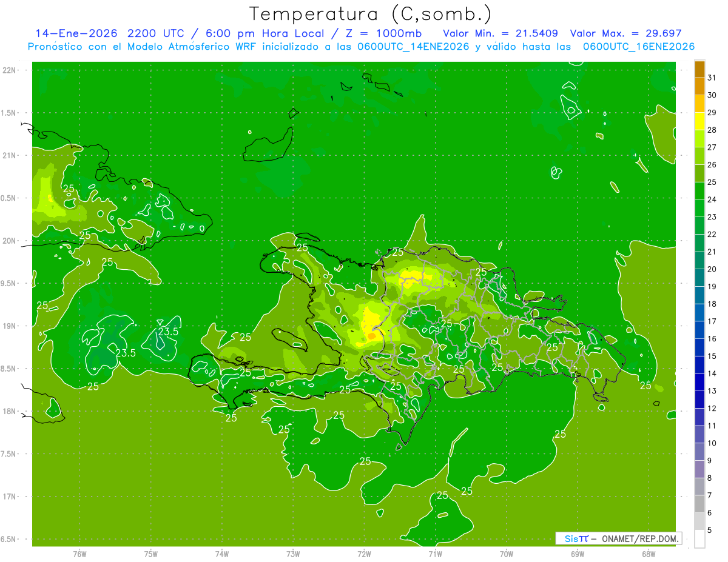This screenshot has height=562, width=728.
Task: Click the '5' label on the color scale
Action: 710,530
